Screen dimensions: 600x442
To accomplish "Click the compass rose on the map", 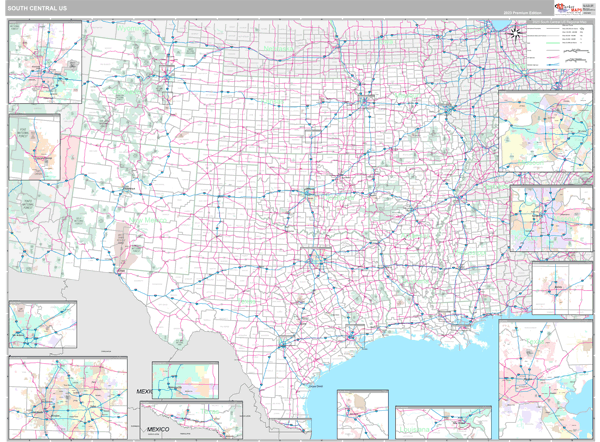I will click(516, 33).
